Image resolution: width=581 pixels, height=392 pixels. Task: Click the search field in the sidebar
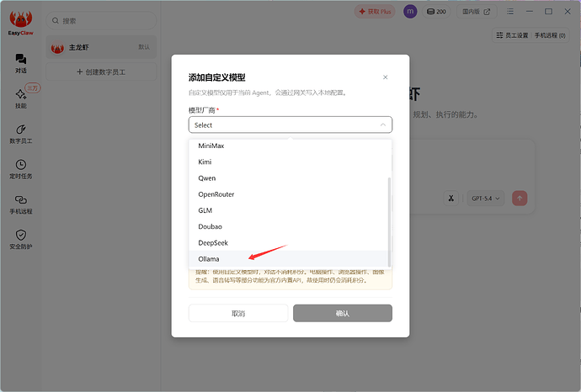(101, 21)
